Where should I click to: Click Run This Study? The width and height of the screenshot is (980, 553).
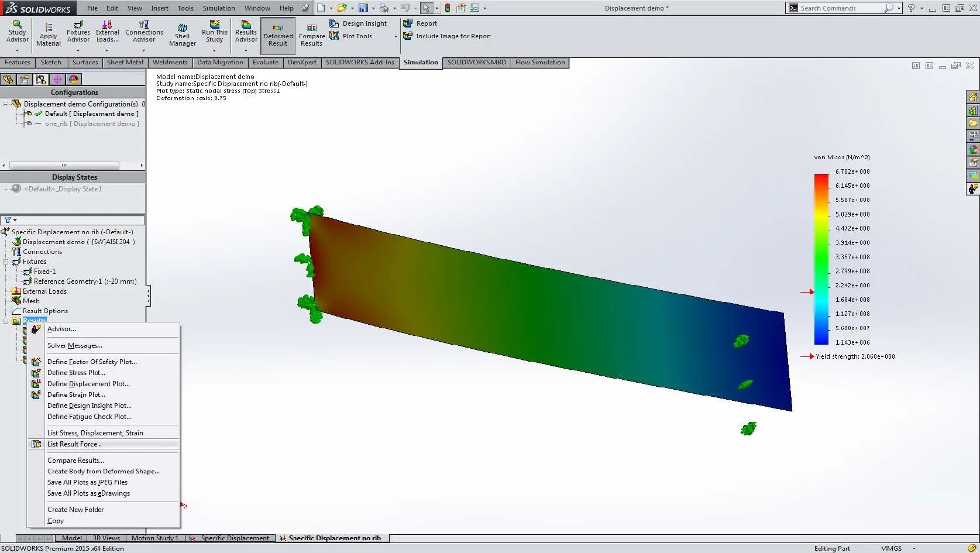(214, 32)
